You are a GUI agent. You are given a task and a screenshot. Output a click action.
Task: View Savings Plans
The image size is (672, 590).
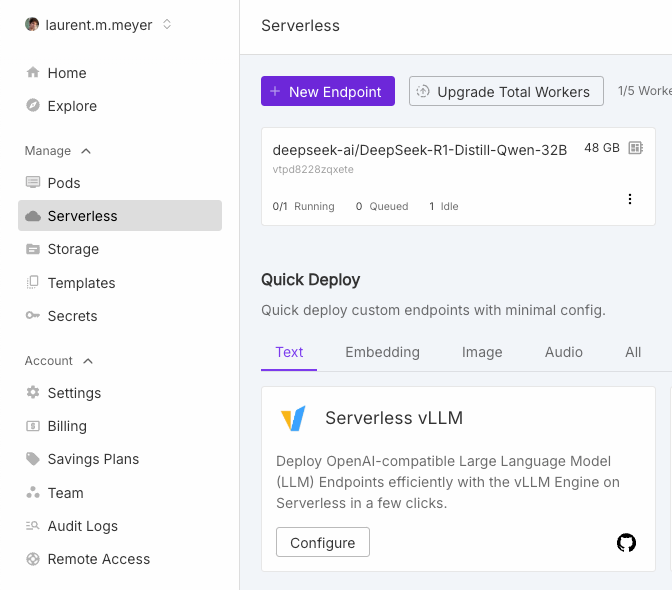(93, 459)
